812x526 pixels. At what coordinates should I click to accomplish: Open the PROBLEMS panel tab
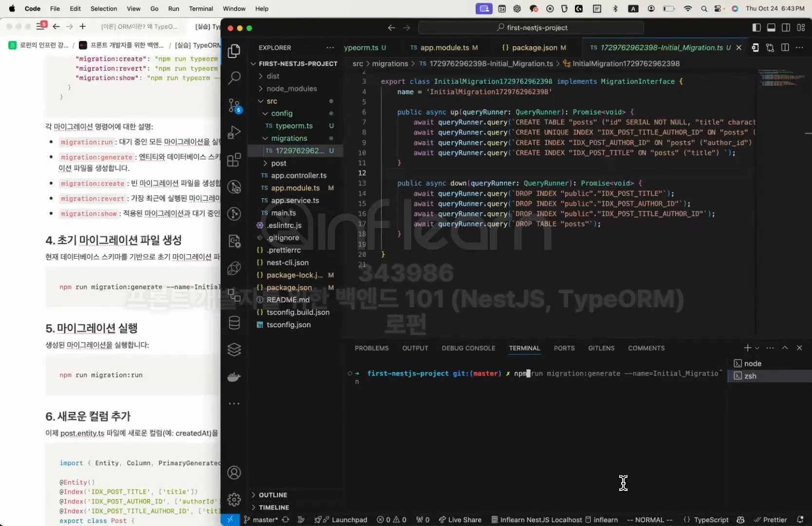[x=371, y=348]
